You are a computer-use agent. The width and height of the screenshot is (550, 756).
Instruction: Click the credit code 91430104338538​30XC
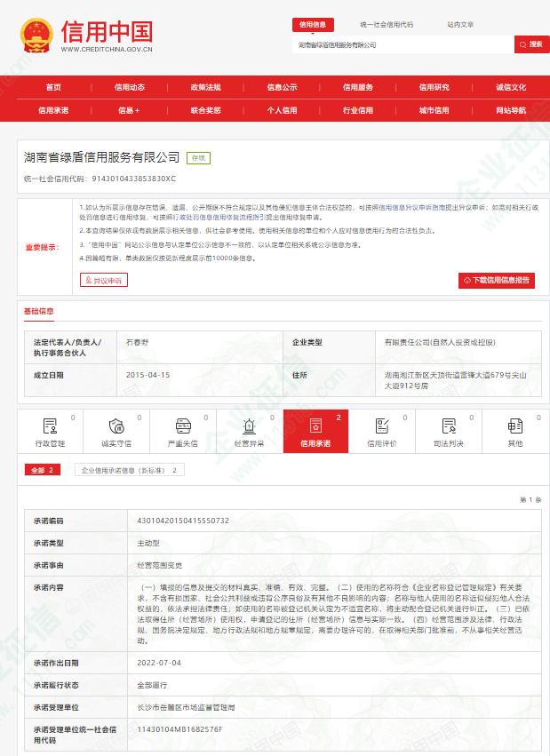(133, 179)
